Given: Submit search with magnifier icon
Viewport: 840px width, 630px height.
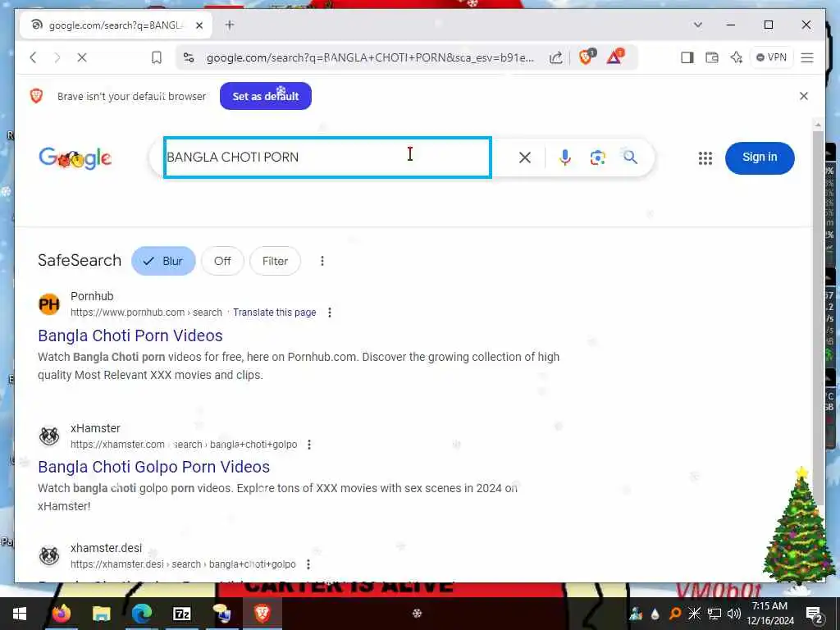Looking at the screenshot, I should click(630, 157).
